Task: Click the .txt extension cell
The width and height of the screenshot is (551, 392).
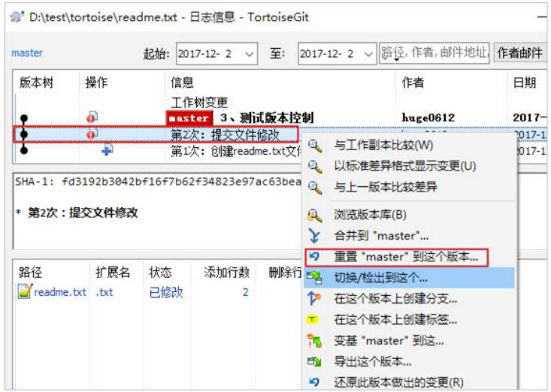Action: coord(104,292)
